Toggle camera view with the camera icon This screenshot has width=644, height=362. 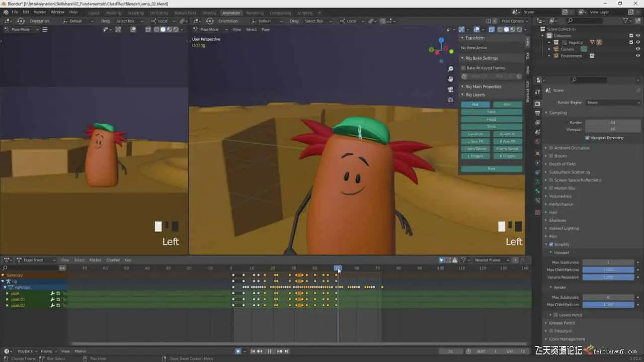450,89
